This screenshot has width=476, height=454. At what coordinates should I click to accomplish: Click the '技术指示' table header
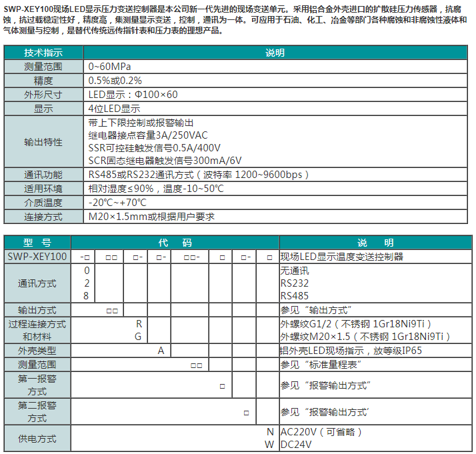click(43, 53)
